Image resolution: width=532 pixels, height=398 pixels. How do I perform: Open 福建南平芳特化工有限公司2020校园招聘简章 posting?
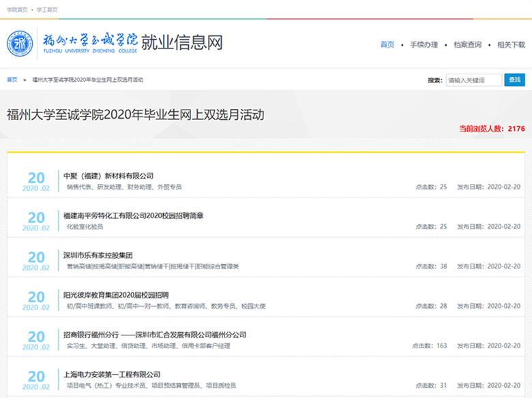(x=134, y=215)
